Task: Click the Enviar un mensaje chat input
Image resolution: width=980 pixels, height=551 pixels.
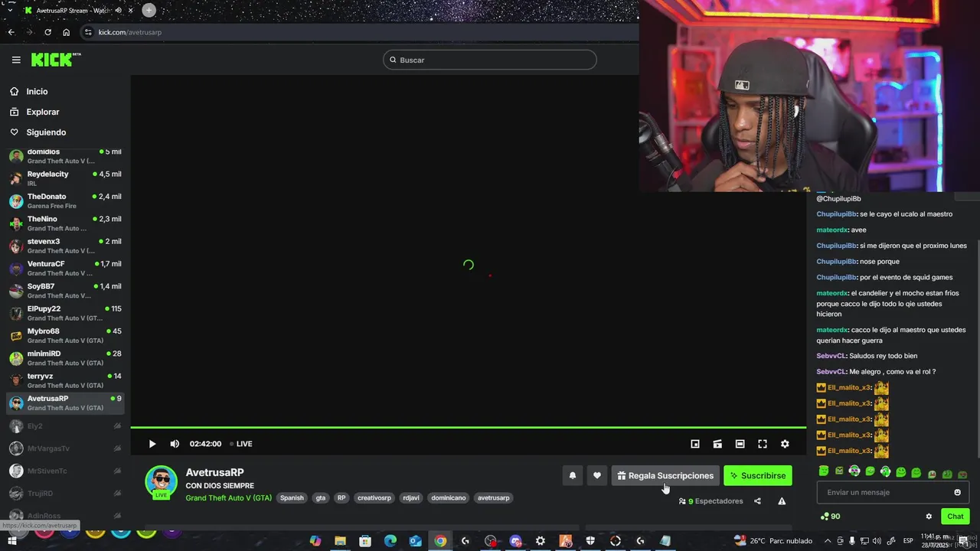Action: [893, 492]
